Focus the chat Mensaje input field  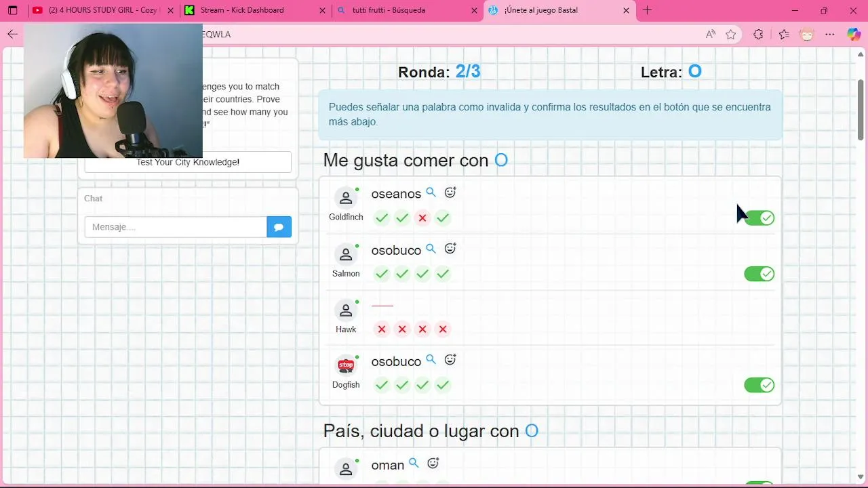click(x=176, y=227)
